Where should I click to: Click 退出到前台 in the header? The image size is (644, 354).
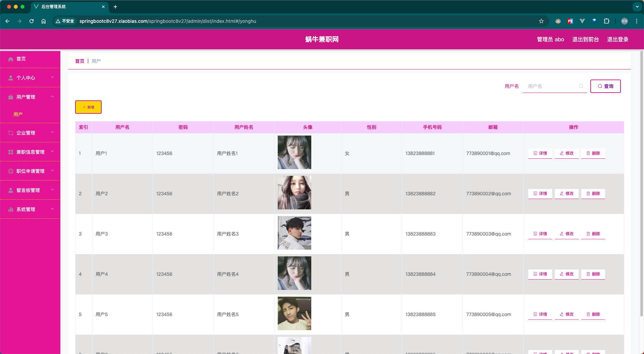pyautogui.click(x=586, y=39)
